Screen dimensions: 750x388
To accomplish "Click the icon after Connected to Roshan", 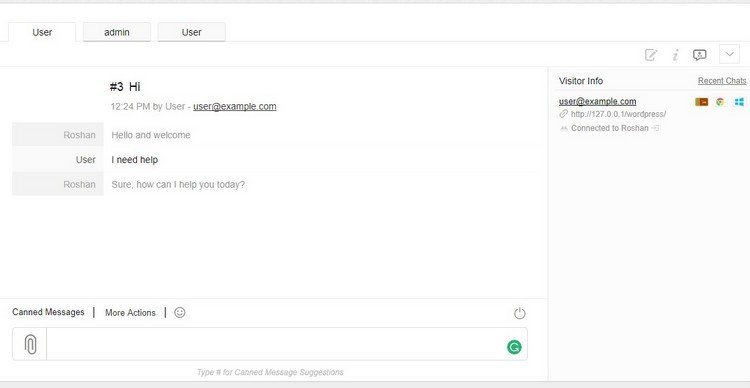I will 656,128.
